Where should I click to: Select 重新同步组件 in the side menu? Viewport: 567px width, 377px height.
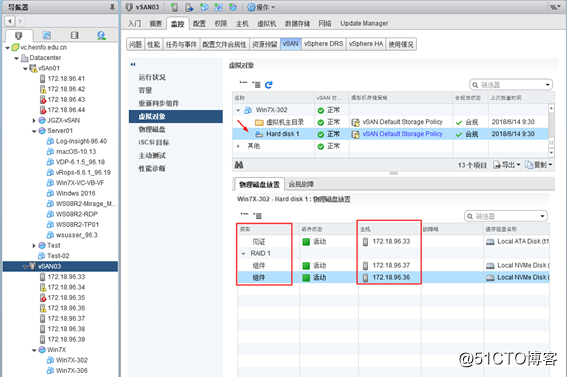coord(159,103)
